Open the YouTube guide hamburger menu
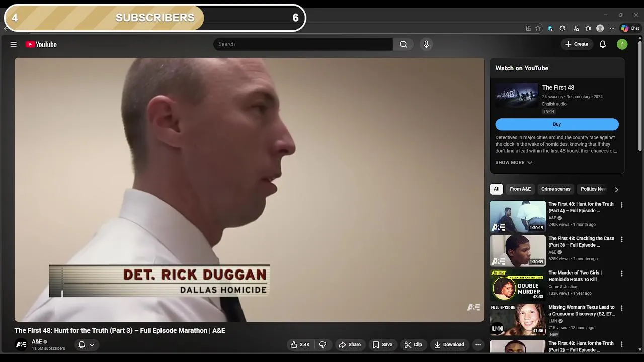The width and height of the screenshot is (644, 362). click(x=14, y=44)
